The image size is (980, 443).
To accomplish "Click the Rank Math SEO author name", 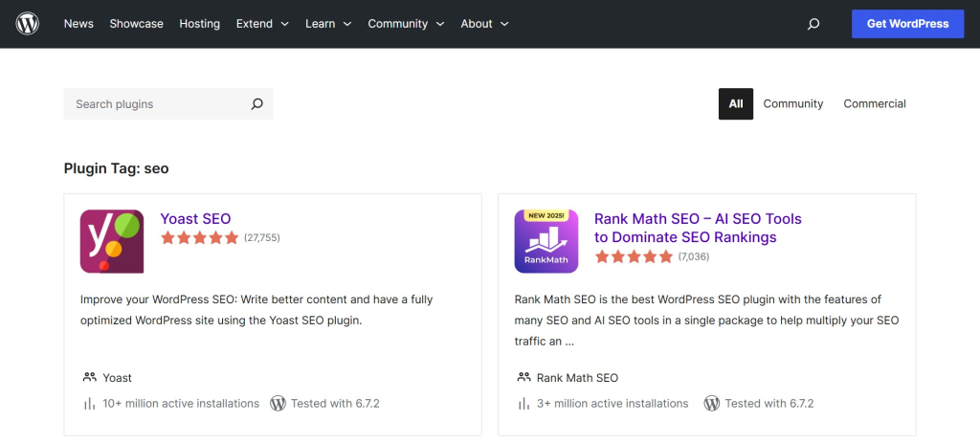I will pyautogui.click(x=577, y=378).
